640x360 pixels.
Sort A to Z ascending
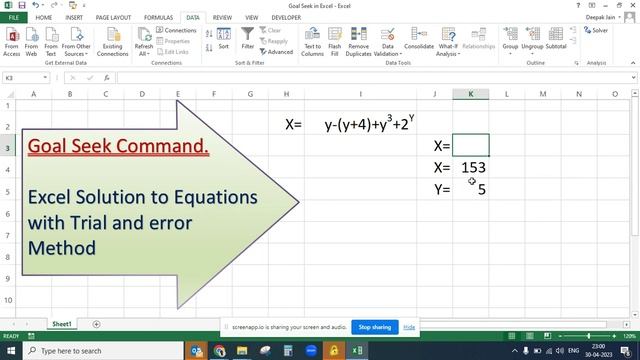[209, 34]
